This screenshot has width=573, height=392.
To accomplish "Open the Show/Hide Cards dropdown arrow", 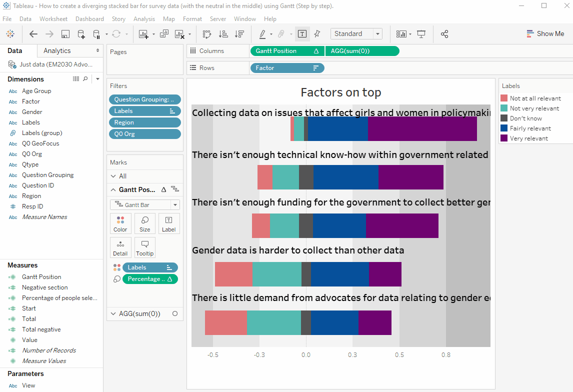I will click(x=410, y=34).
